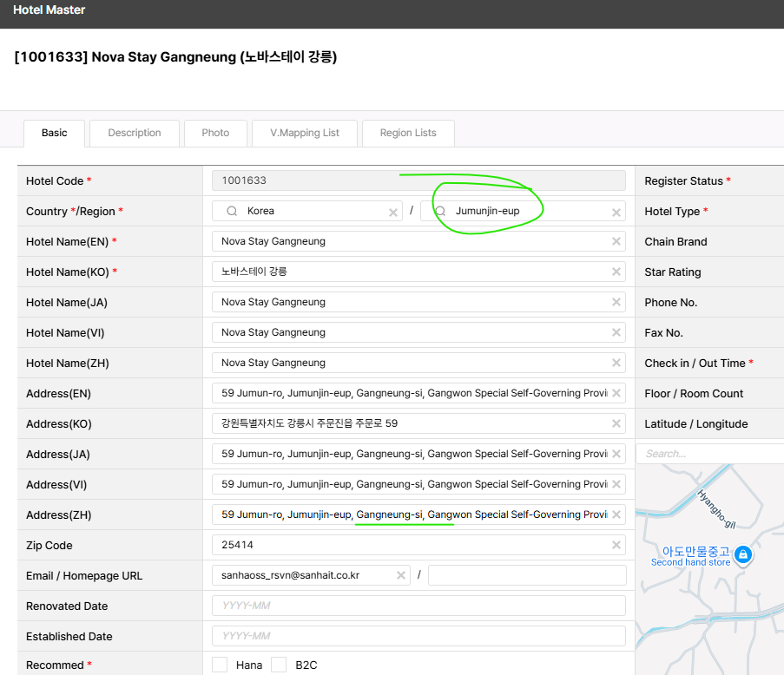Click the Second hand store map pin
Viewport: 784px width, 675px height.
[742, 552]
